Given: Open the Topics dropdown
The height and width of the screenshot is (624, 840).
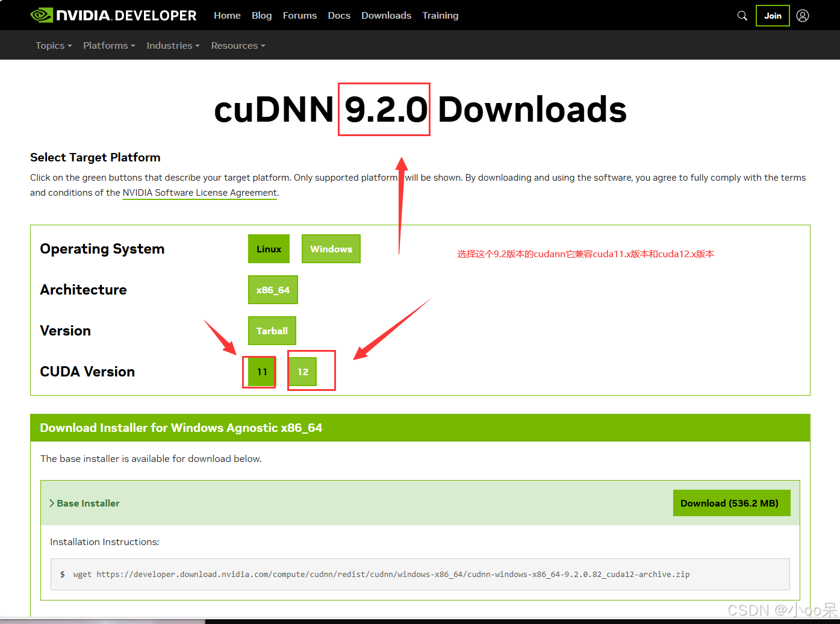Looking at the screenshot, I should pos(53,45).
